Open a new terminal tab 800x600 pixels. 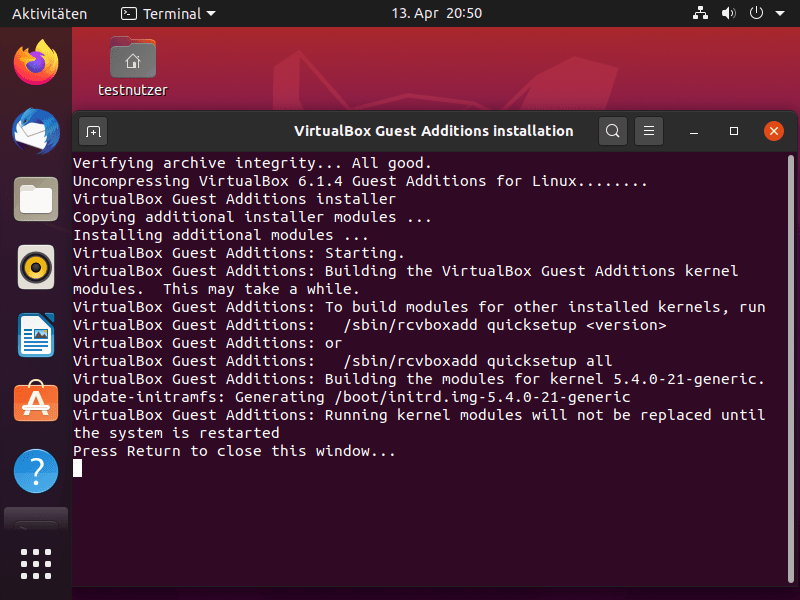[x=93, y=131]
